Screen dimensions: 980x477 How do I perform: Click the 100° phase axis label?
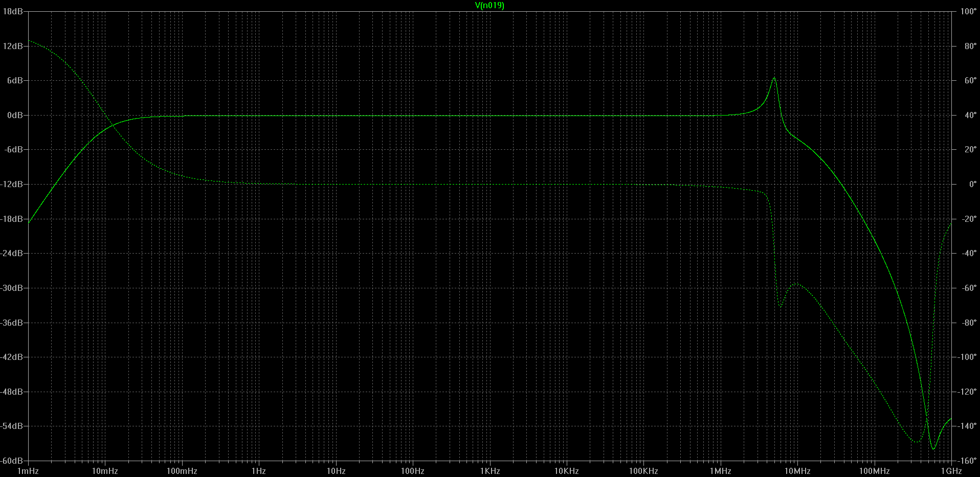[968, 11]
